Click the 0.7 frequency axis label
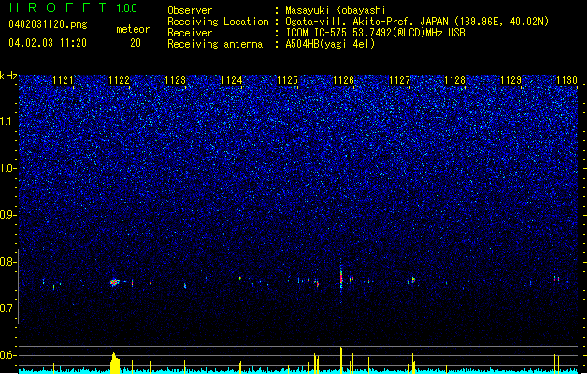Screen dimensions: 588x374 [8, 309]
